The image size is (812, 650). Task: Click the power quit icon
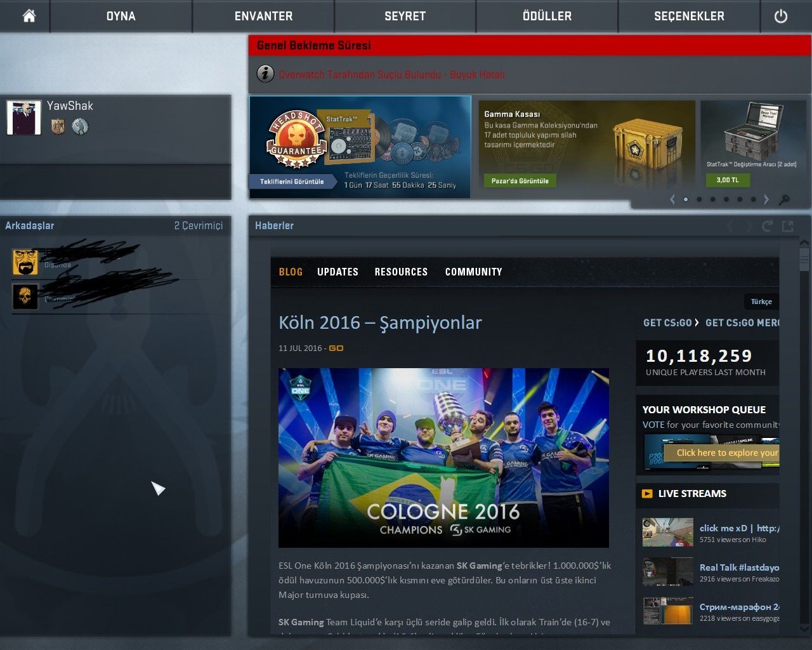point(781,16)
